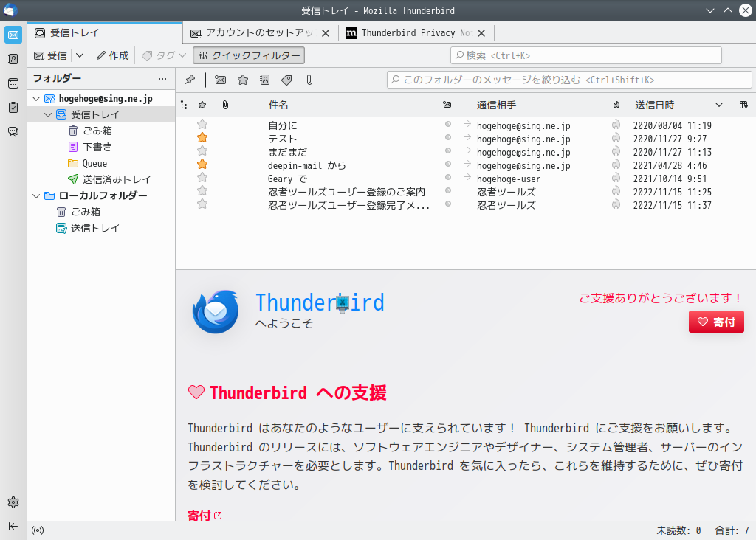The image size is (756, 540).
Task: Select the Queue folder
Action: (101, 163)
